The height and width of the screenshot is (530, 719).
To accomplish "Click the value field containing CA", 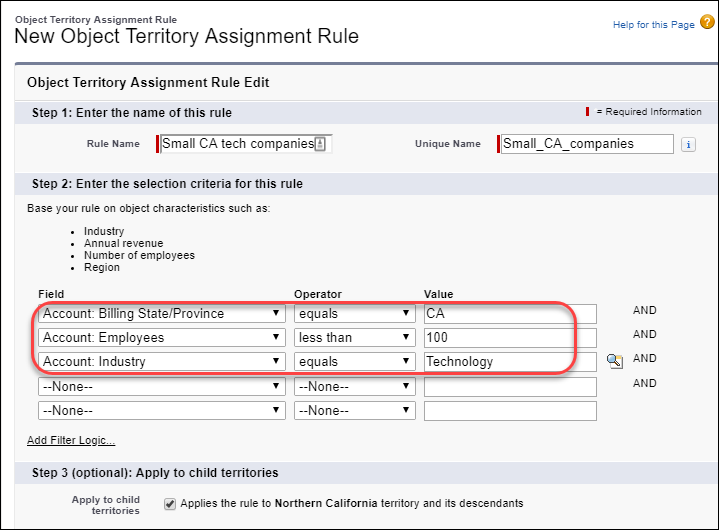I will tap(510, 314).
